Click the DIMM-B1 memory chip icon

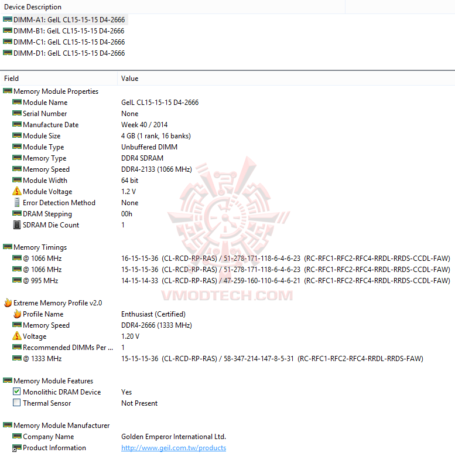[8, 30]
